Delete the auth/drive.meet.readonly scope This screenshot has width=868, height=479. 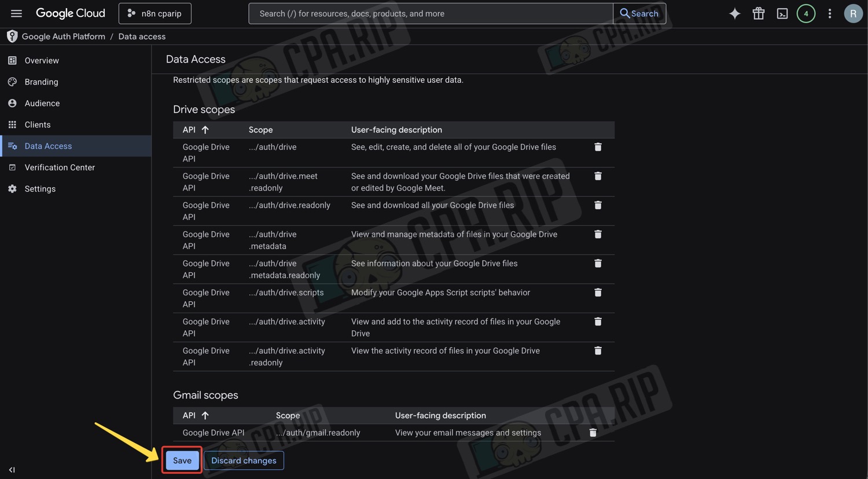(x=598, y=176)
